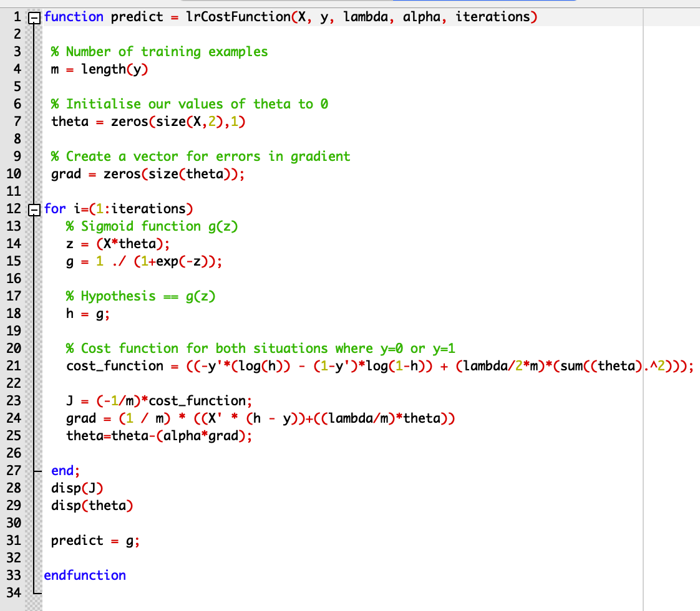Image resolution: width=700 pixels, height=611 pixels.
Task: Click 'lambda/2*m' expression on line 21
Action: pyautogui.click(x=501, y=366)
